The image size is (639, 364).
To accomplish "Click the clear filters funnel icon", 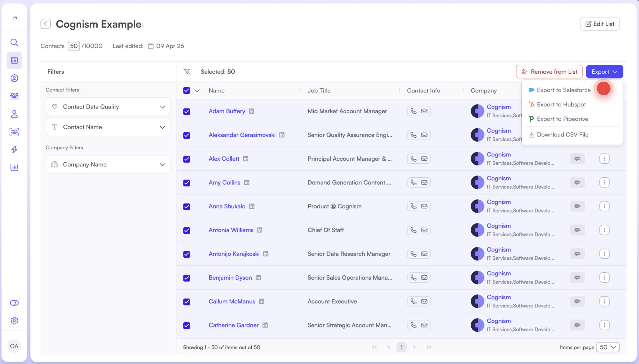I will tap(187, 72).
